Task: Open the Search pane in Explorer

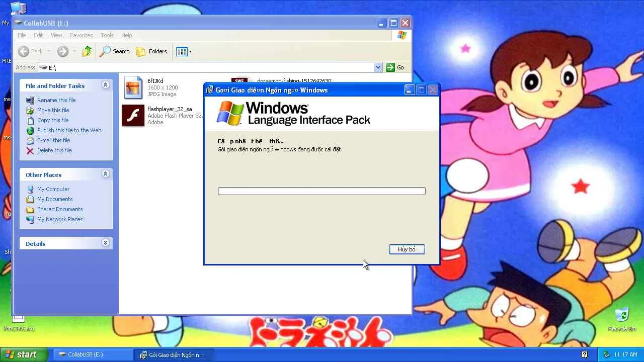Action: click(115, 51)
